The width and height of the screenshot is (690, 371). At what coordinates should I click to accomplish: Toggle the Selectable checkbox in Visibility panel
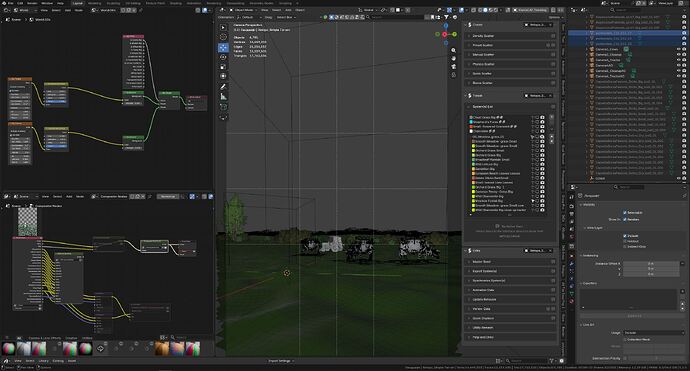625,213
